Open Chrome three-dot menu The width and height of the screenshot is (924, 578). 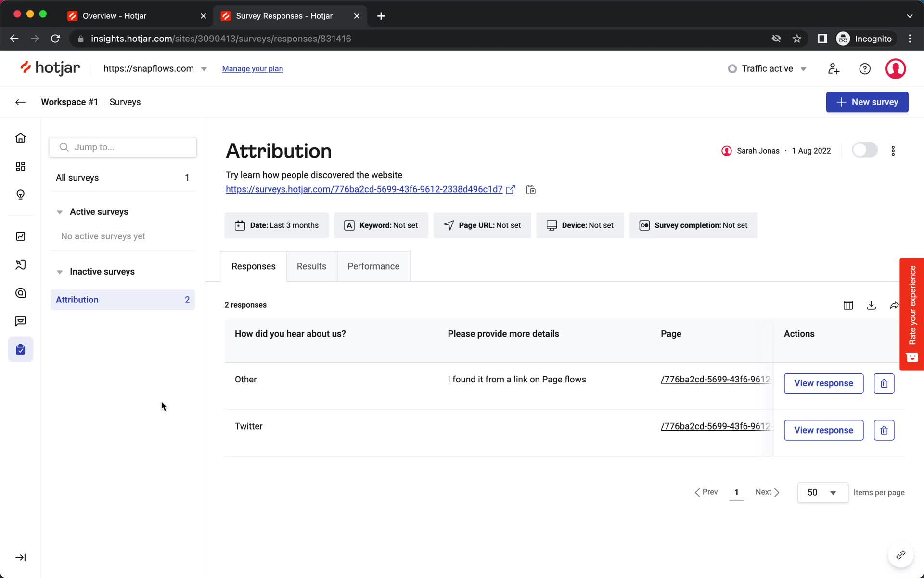click(x=910, y=39)
